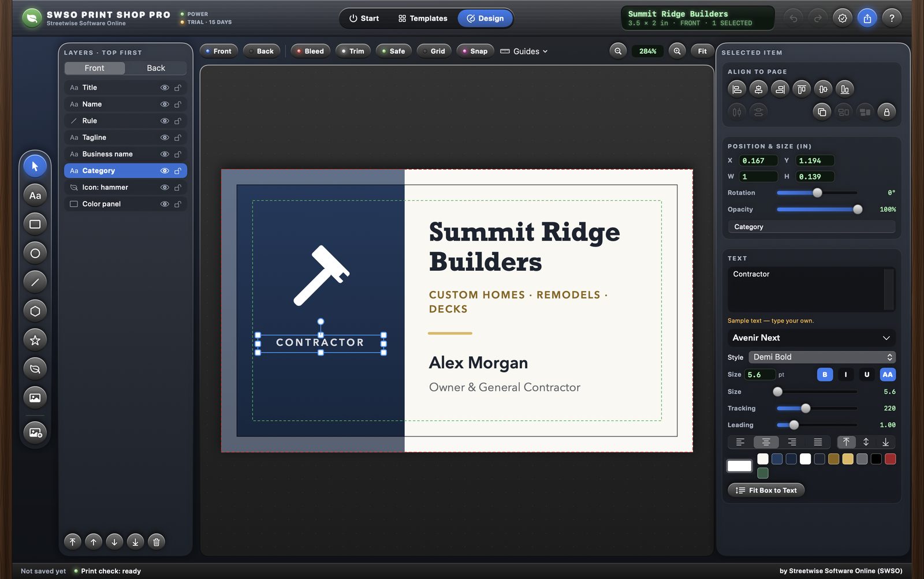Screen dimensions: 924x579
Task: Send layer to the bottom
Action: click(x=135, y=541)
